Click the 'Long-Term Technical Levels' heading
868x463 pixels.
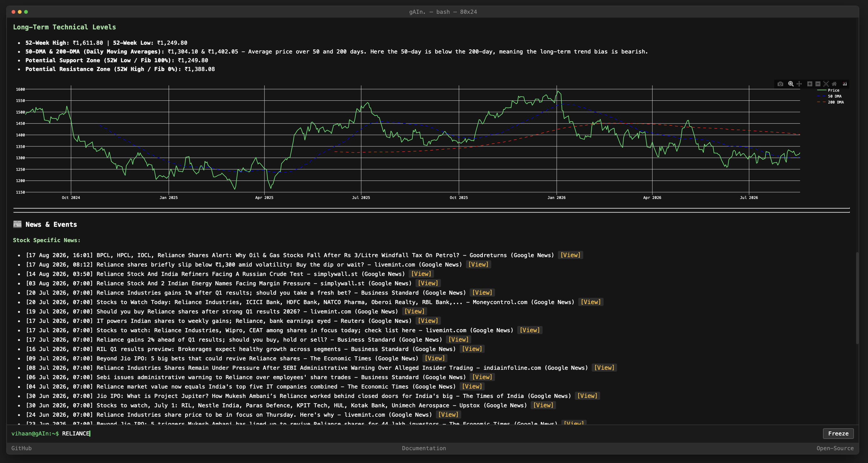[64, 27]
